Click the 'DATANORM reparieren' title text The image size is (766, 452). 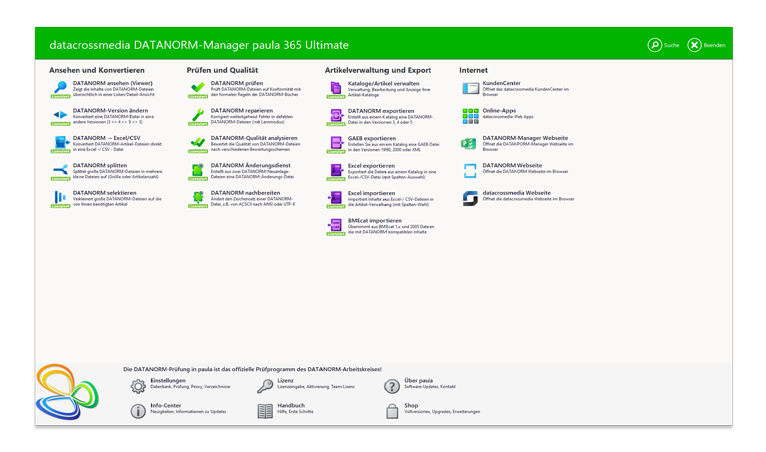click(242, 110)
